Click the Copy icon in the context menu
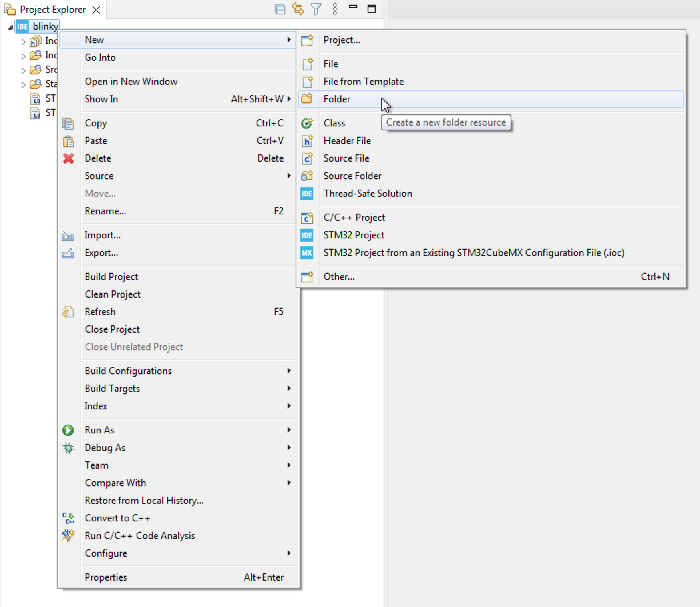This screenshot has width=700, height=607. (x=68, y=124)
